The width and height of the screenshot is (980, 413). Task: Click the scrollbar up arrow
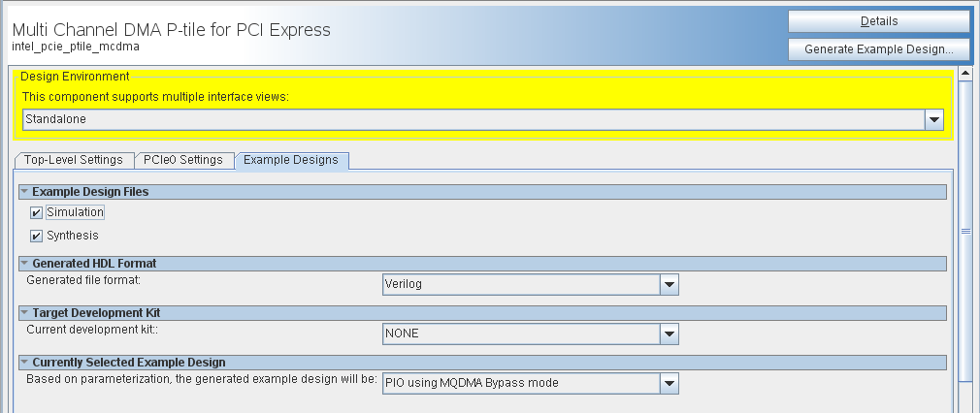tap(965, 74)
